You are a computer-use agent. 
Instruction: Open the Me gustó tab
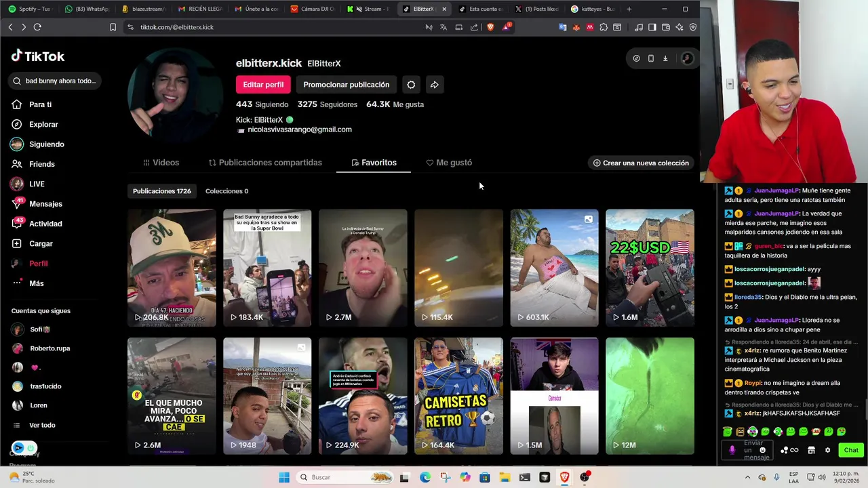pyautogui.click(x=449, y=163)
